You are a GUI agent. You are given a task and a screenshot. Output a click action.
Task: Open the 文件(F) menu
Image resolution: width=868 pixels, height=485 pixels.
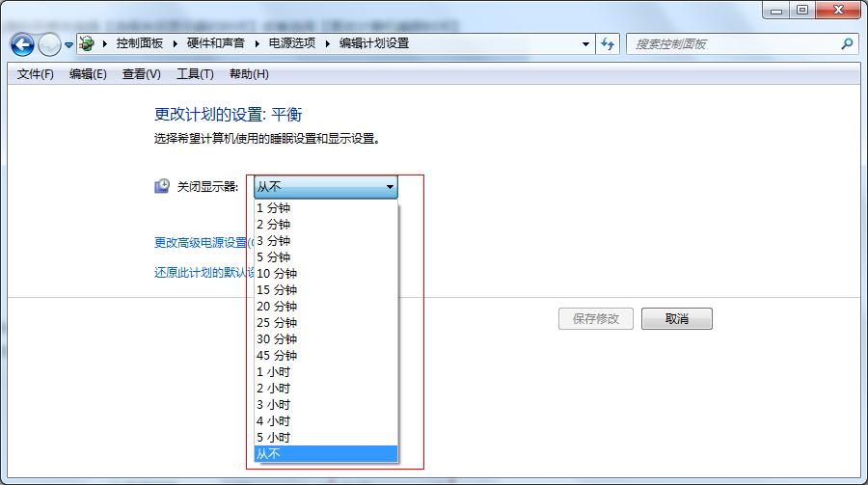pyautogui.click(x=36, y=74)
